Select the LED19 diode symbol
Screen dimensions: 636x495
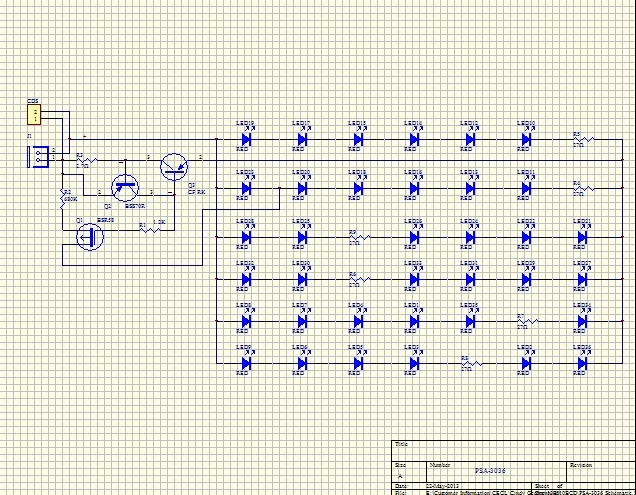click(246, 139)
